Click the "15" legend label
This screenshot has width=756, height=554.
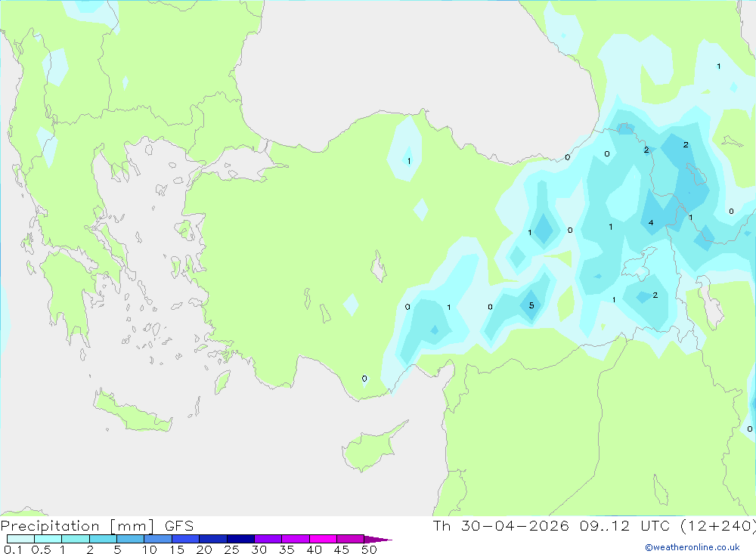(x=176, y=549)
